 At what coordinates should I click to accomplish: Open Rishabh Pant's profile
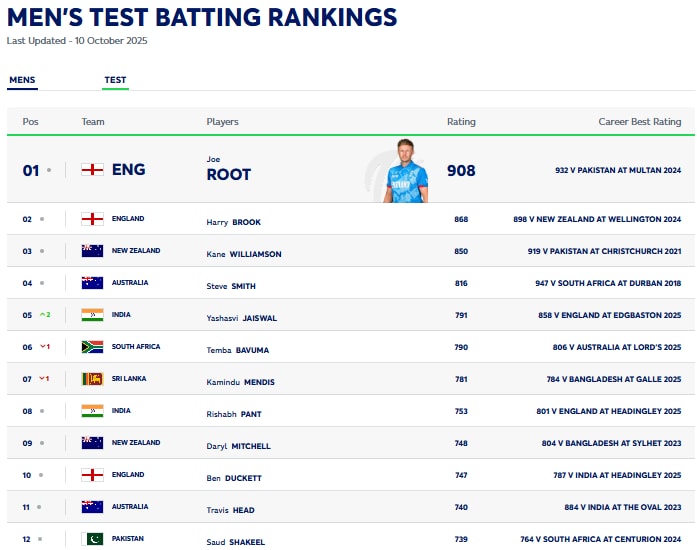237,414
